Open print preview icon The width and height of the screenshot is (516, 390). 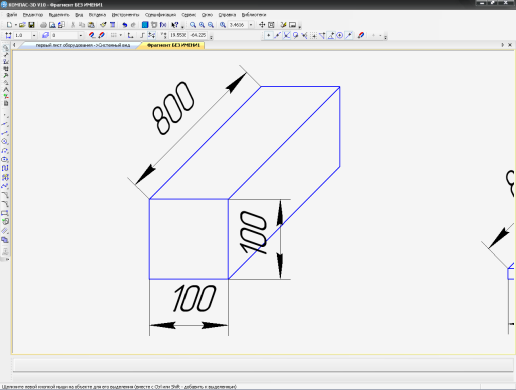pyautogui.click(x=52, y=25)
